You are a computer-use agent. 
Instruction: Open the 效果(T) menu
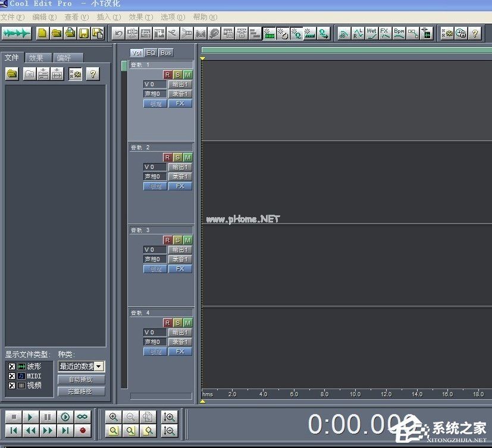coord(140,17)
